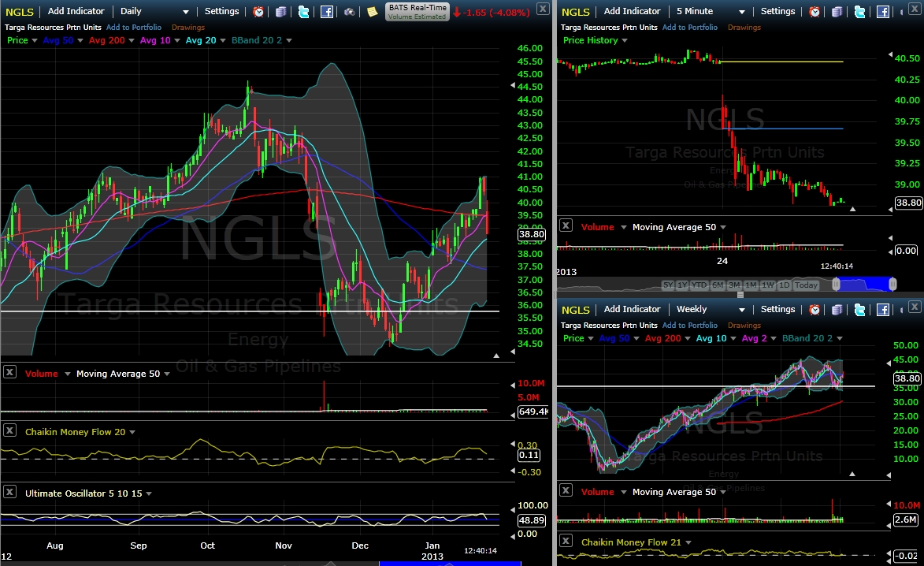Click alarm clock icon on 5 Minute chart
The width and height of the screenshot is (924, 566).
click(x=815, y=11)
